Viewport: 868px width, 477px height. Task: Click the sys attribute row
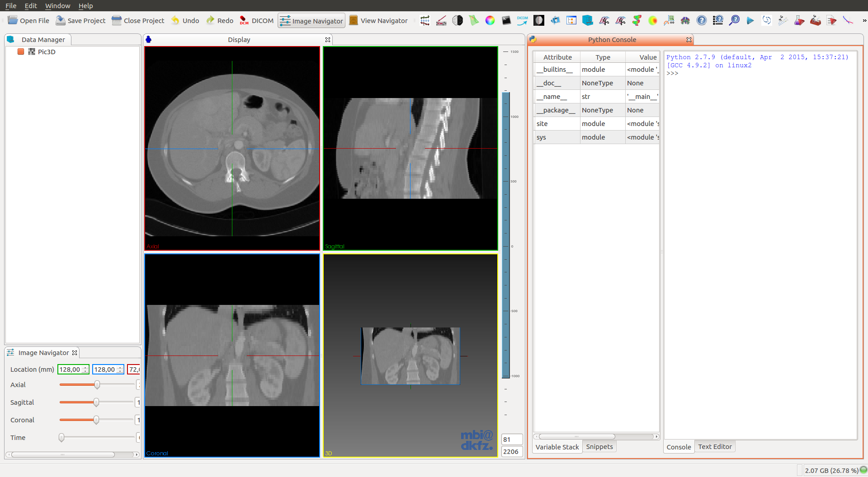[596, 137]
